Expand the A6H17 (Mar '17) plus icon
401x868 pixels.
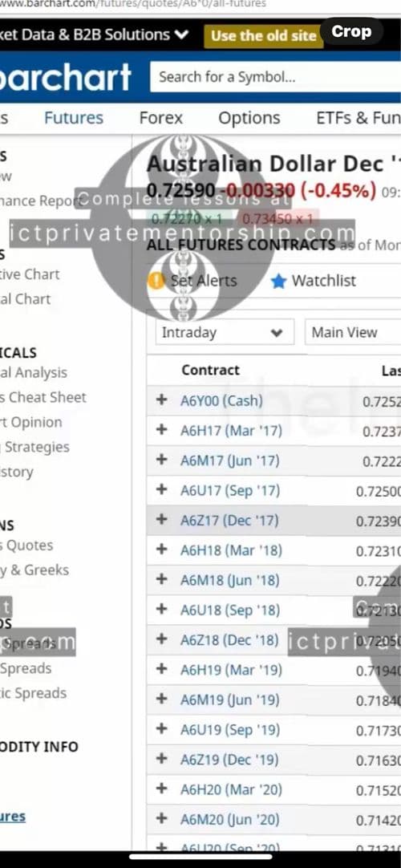[161, 429]
